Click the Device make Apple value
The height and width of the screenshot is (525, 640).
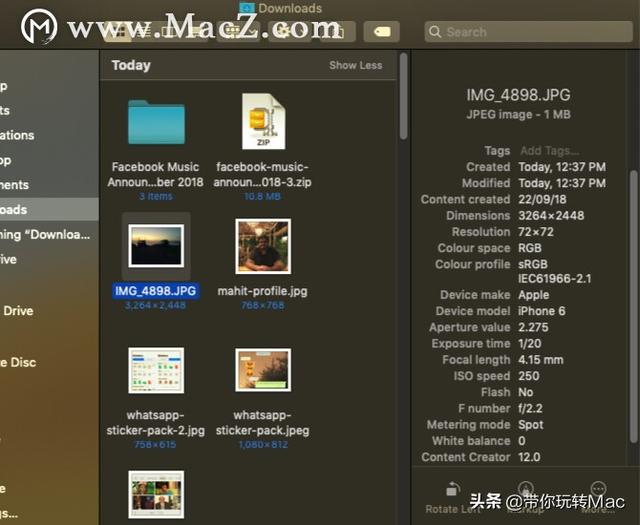pyautogui.click(x=533, y=295)
